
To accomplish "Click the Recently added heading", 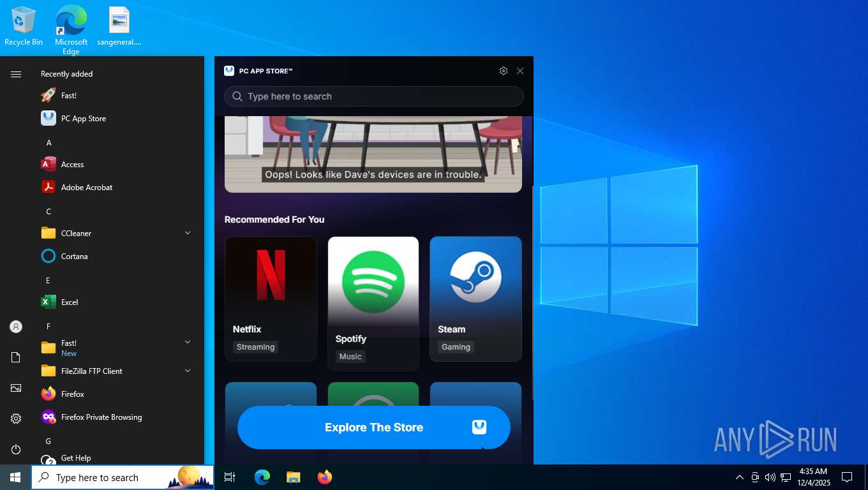I will tap(66, 74).
